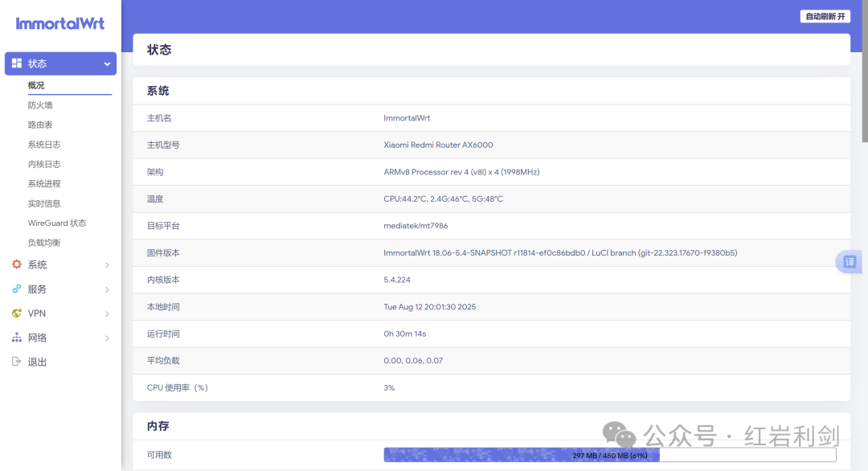Select the 系统 sidebar menu label
Screen dimensions: 868x471
[x=37, y=265]
